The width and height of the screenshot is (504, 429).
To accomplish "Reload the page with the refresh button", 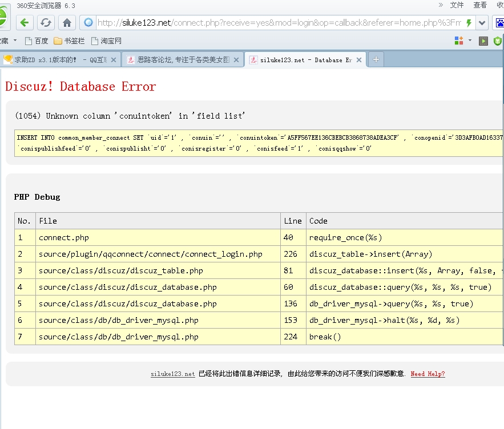I will [46, 23].
